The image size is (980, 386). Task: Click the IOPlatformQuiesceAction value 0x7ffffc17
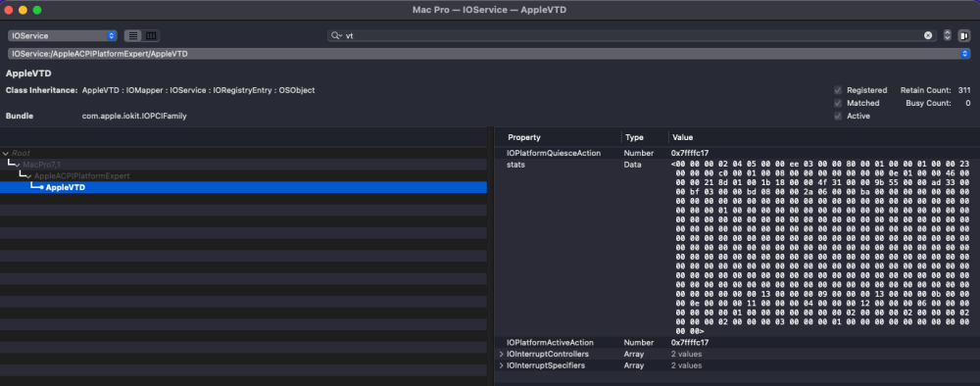tap(690, 153)
